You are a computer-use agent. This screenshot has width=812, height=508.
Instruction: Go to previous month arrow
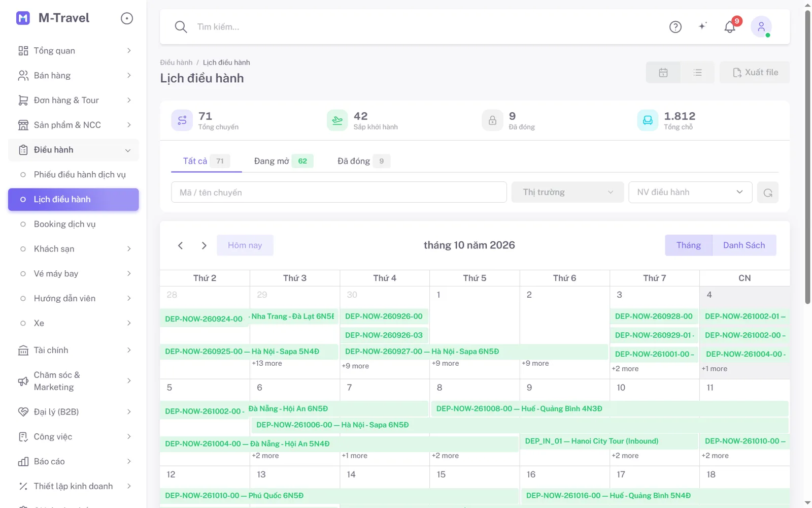click(x=180, y=245)
